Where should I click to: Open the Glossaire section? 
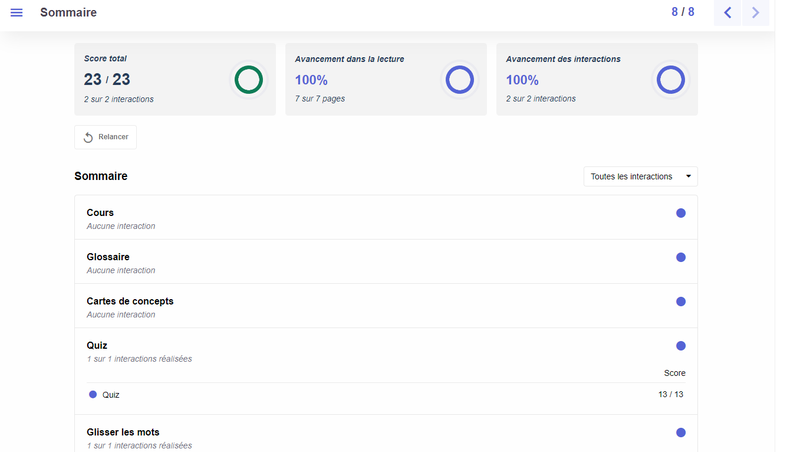(x=108, y=257)
